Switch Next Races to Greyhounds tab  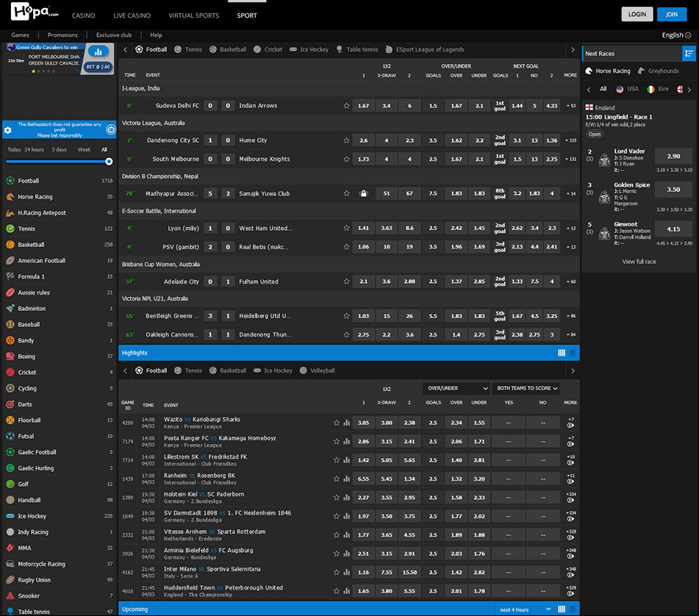click(x=659, y=71)
